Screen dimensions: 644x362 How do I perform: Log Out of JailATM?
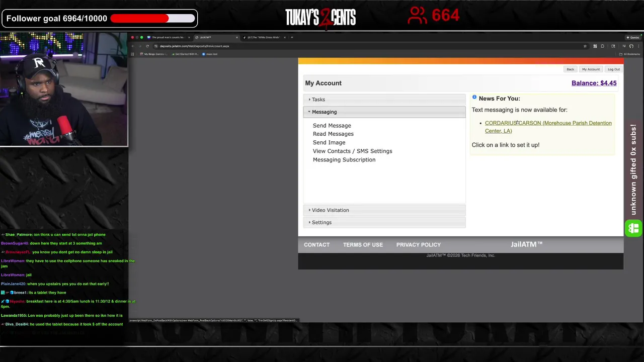[x=613, y=69]
